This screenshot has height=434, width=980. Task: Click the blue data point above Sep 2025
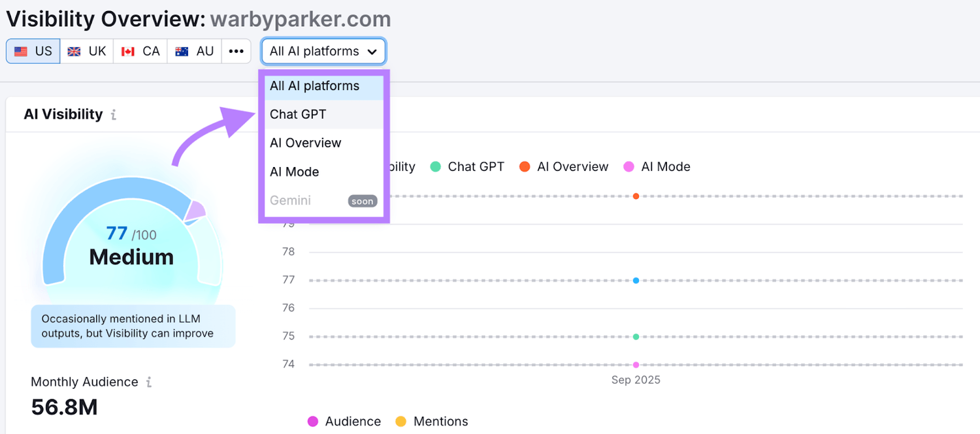636,281
